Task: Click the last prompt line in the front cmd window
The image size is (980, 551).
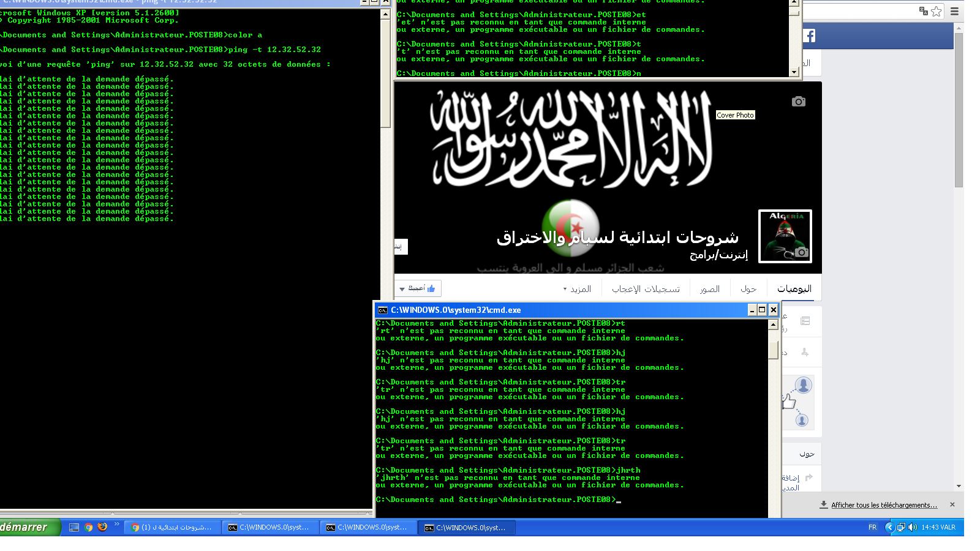Action: [499, 500]
